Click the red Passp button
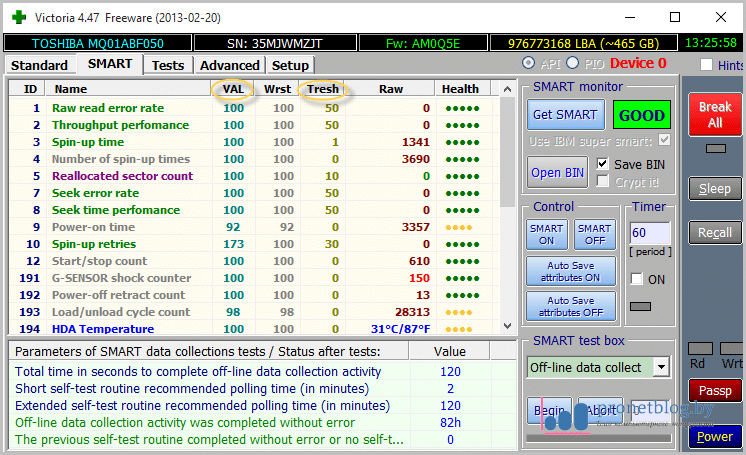 tap(715, 391)
